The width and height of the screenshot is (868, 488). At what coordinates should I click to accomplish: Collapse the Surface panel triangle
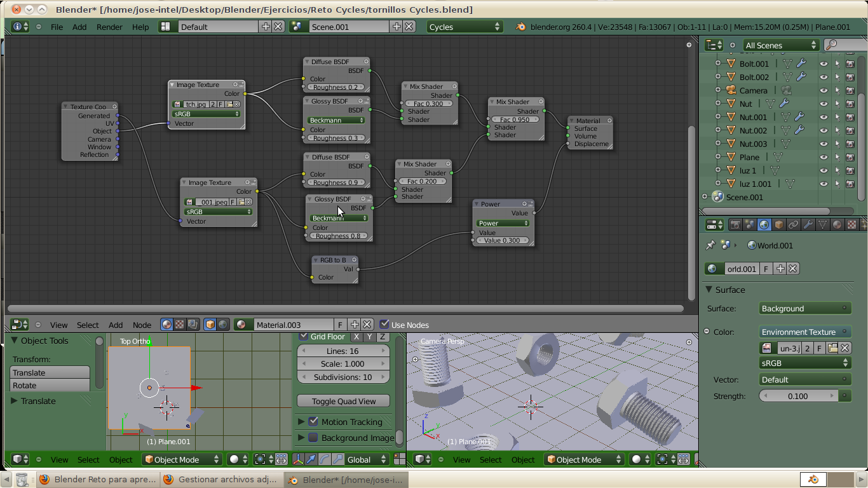(x=709, y=290)
